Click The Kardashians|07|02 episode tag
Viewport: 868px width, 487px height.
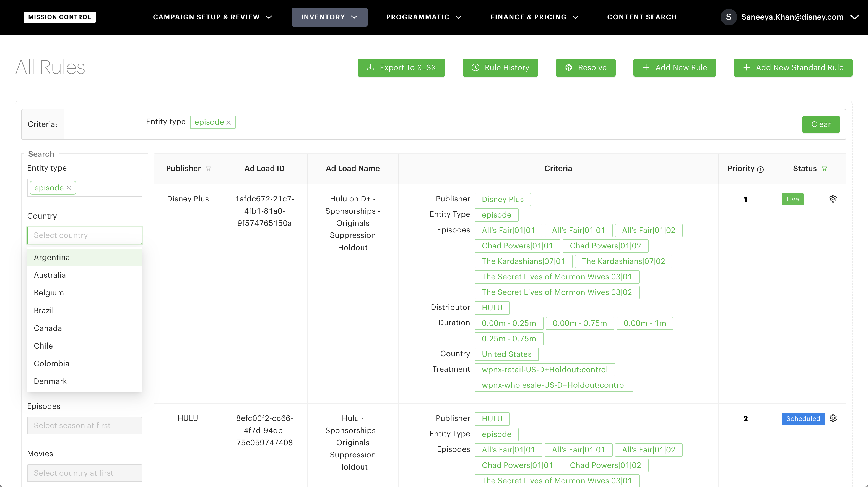click(623, 261)
